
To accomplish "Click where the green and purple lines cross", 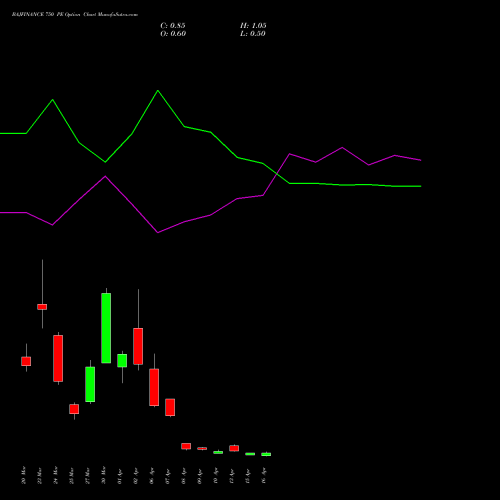I will [x=277, y=174].
